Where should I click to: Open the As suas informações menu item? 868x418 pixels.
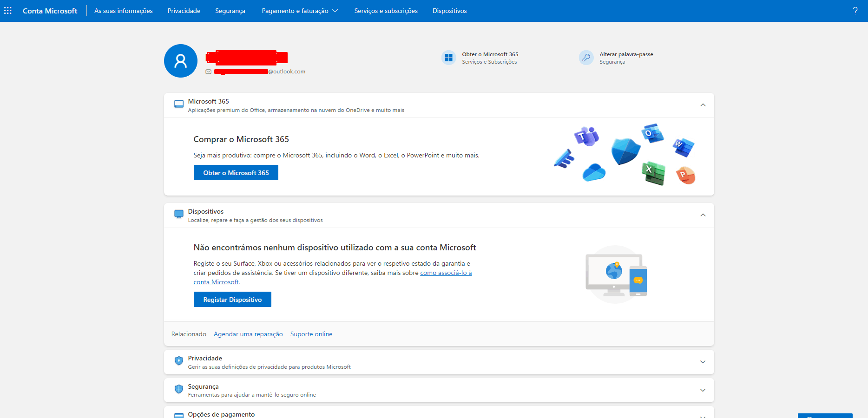pyautogui.click(x=123, y=10)
